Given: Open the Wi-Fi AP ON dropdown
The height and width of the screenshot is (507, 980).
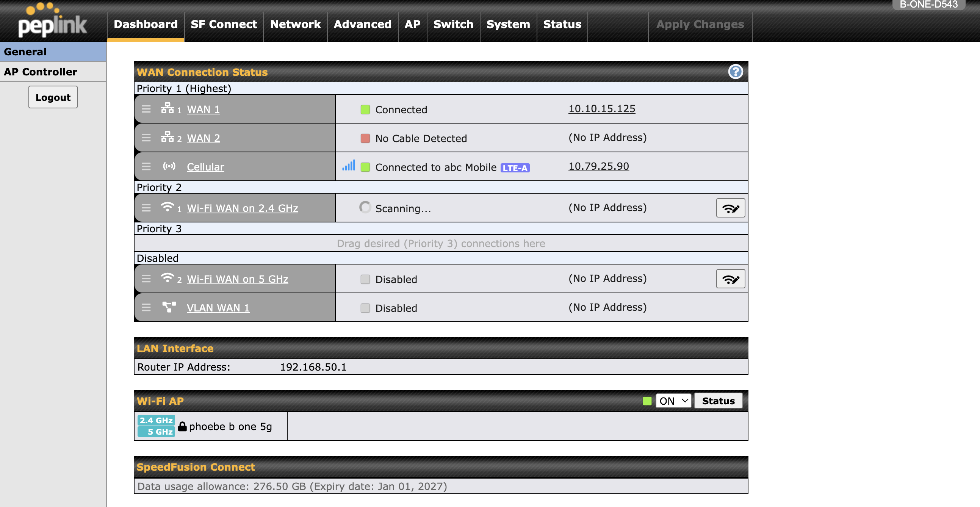Looking at the screenshot, I should click(673, 401).
